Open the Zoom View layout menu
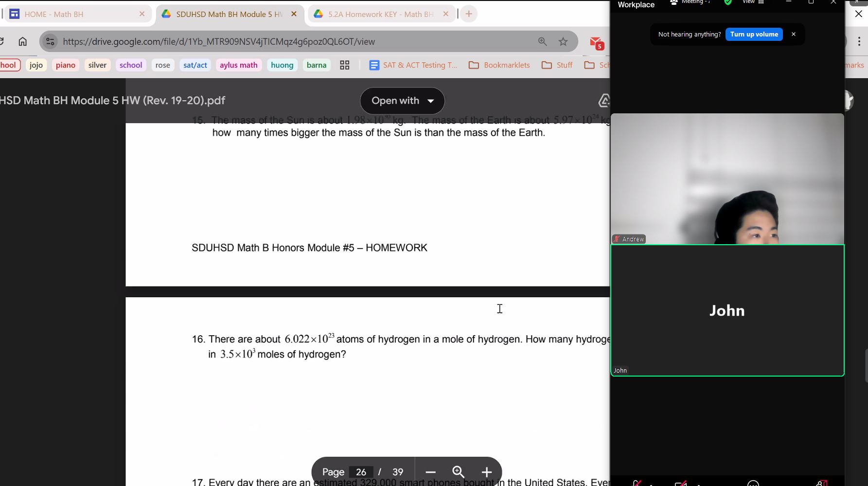Image resolution: width=868 pixels, height=486 pixels. (753, 2)
